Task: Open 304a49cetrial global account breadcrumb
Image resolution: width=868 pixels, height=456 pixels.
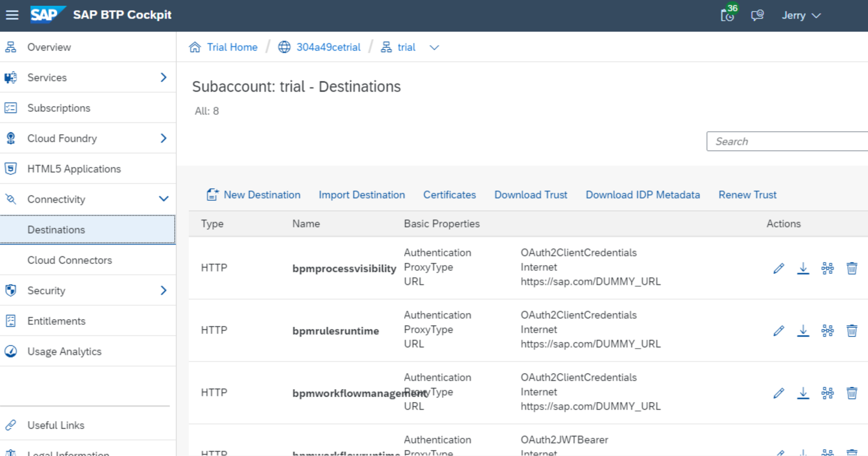Action: [x=328, y=47]
